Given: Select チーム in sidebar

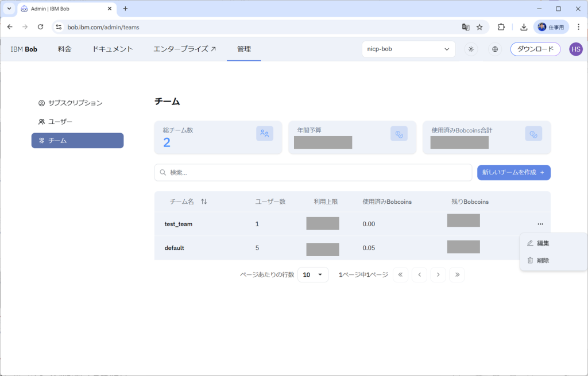Looking at the screenshot, I should pyautogui.click(x=78, y=140).
